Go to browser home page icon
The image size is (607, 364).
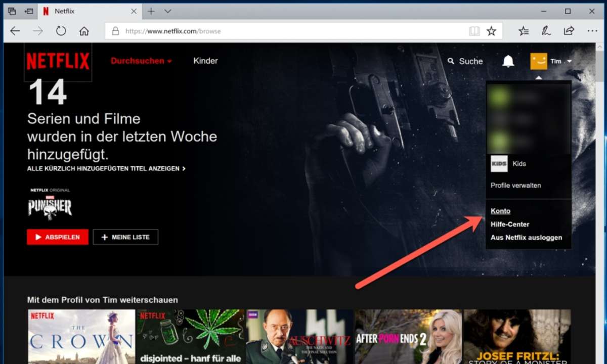pos(84,31)
